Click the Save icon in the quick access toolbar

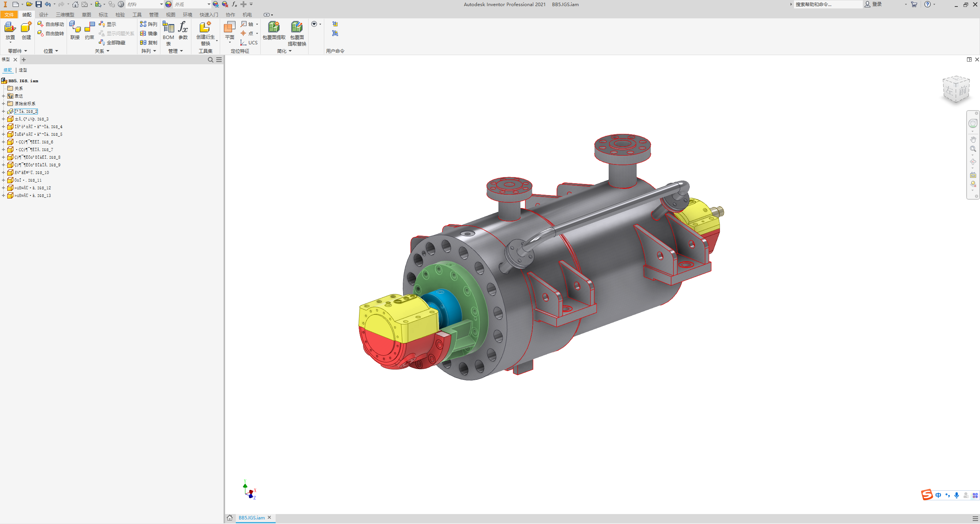pyautogui.click(x=39, y=4)
